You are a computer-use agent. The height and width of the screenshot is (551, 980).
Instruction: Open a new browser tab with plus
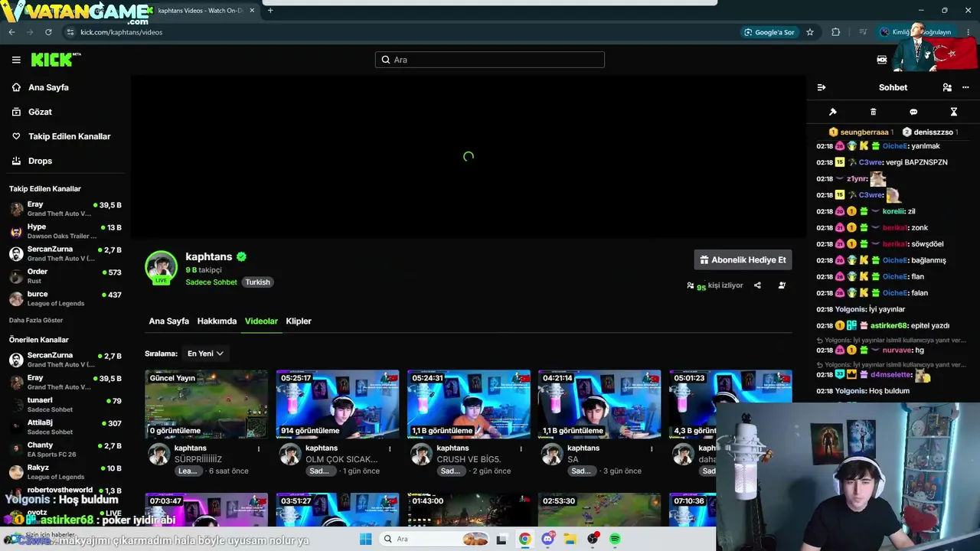coord(270,11)
